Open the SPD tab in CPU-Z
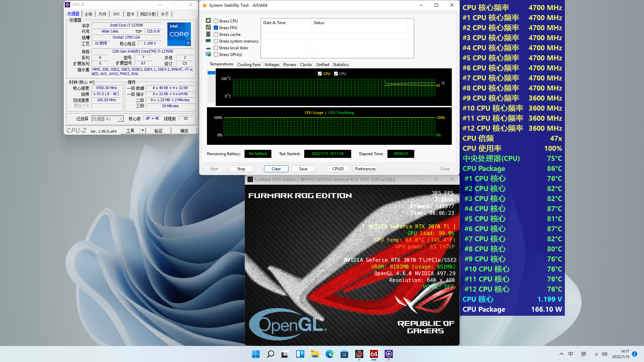This screenshot has height=362, width=644. pyautogui.click(x=116, y=14)
